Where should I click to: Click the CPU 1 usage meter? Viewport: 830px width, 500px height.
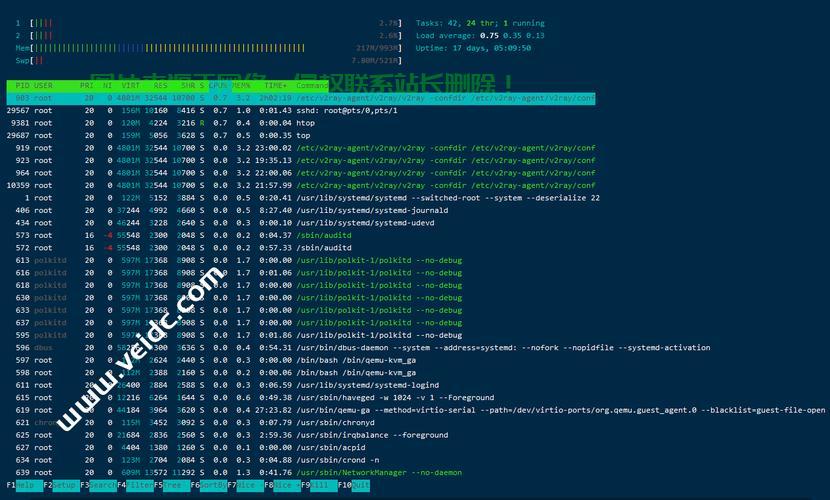coord(209,23)
